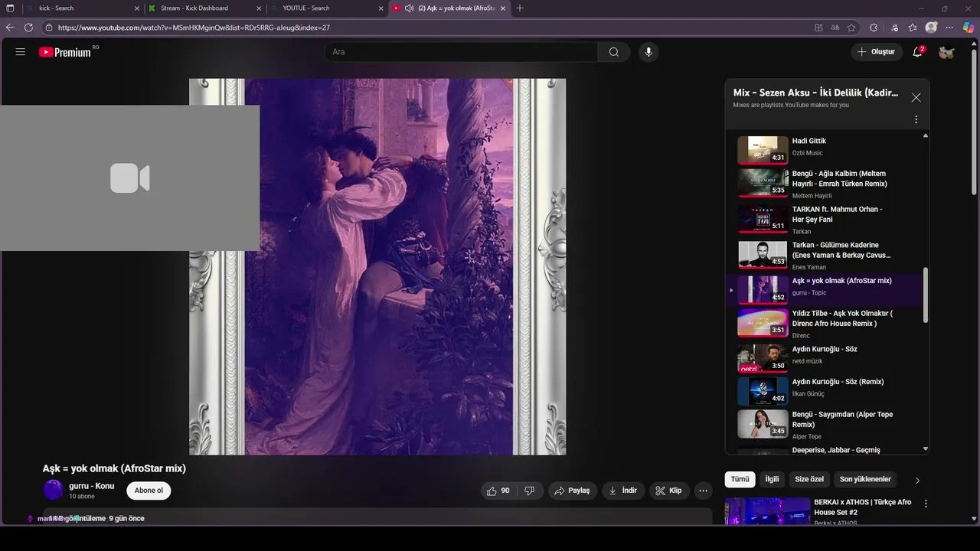Screen dimensions: 980x551
Task: Open a new browser tab
Action: click(520, 8)
